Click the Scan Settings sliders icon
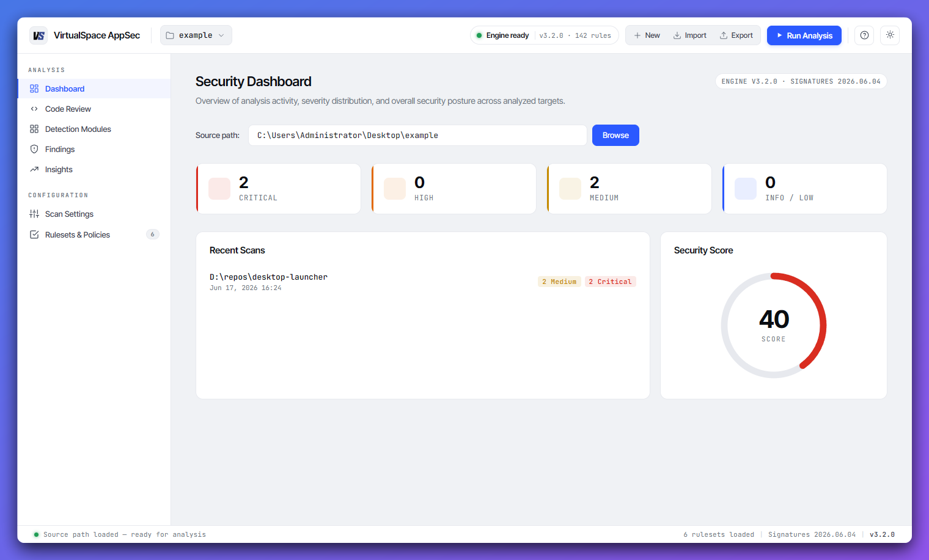This screenshot has height=560, width=929. 34,214
